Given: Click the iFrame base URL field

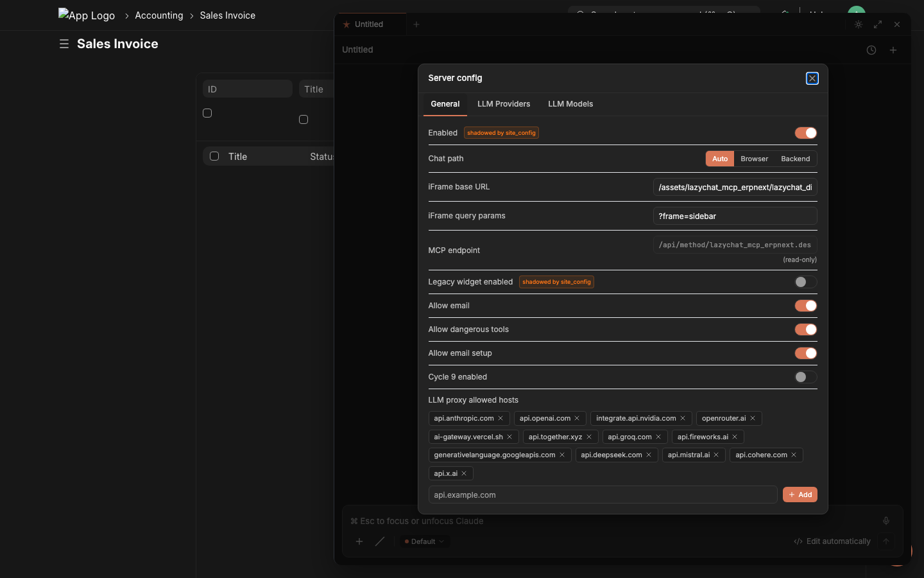Looking at the screenshot, I should [735, 188].
